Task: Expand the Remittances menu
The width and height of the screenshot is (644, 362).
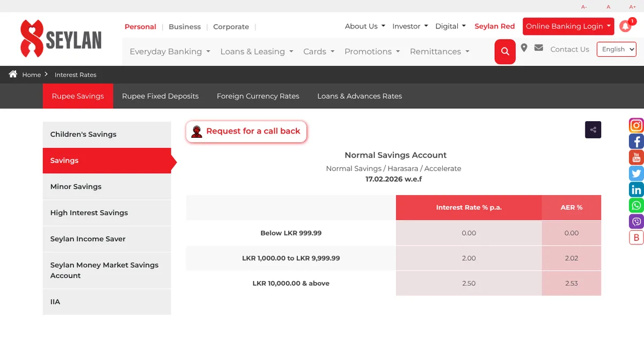Action: (x=440, y=51)
